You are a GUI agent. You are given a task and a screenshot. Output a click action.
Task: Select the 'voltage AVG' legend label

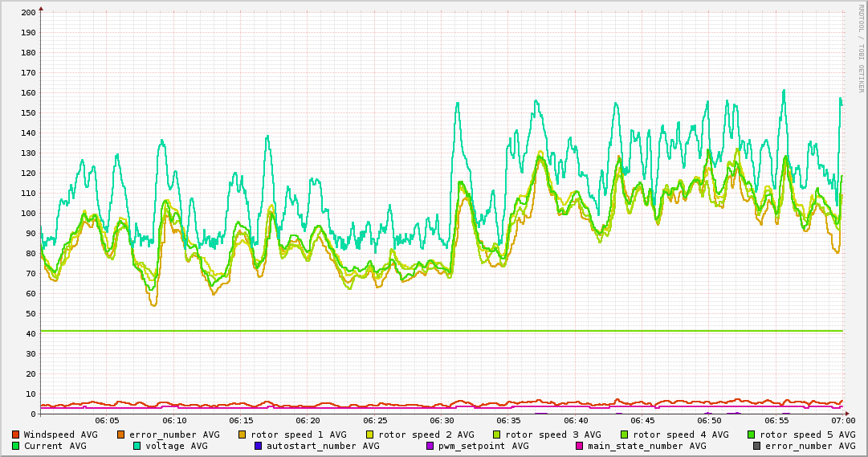[177, 446]
